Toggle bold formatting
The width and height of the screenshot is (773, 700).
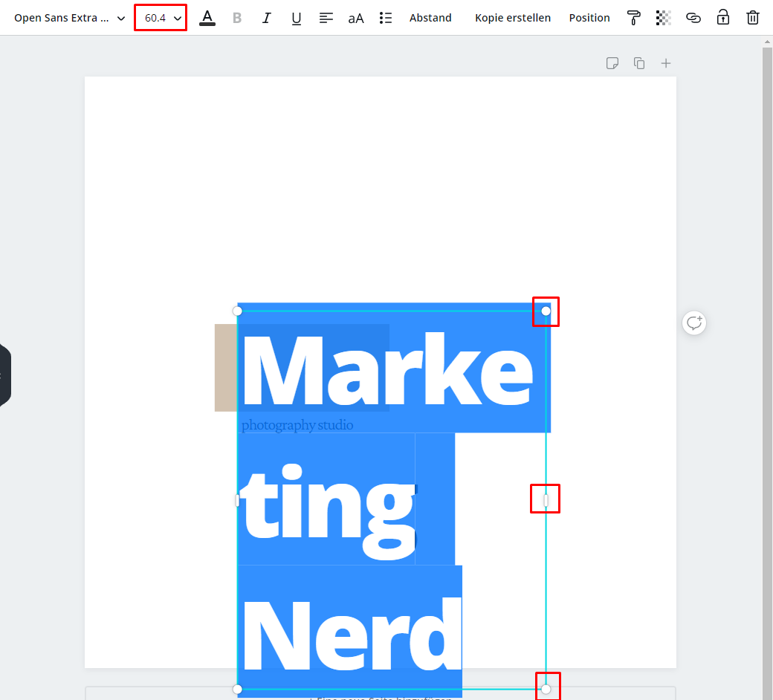[x=237, y=18]
